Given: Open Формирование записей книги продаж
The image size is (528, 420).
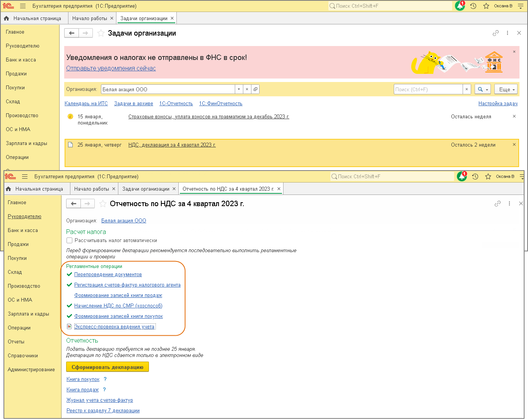Looking at the screenshot, I should click(x=118, y=295).
